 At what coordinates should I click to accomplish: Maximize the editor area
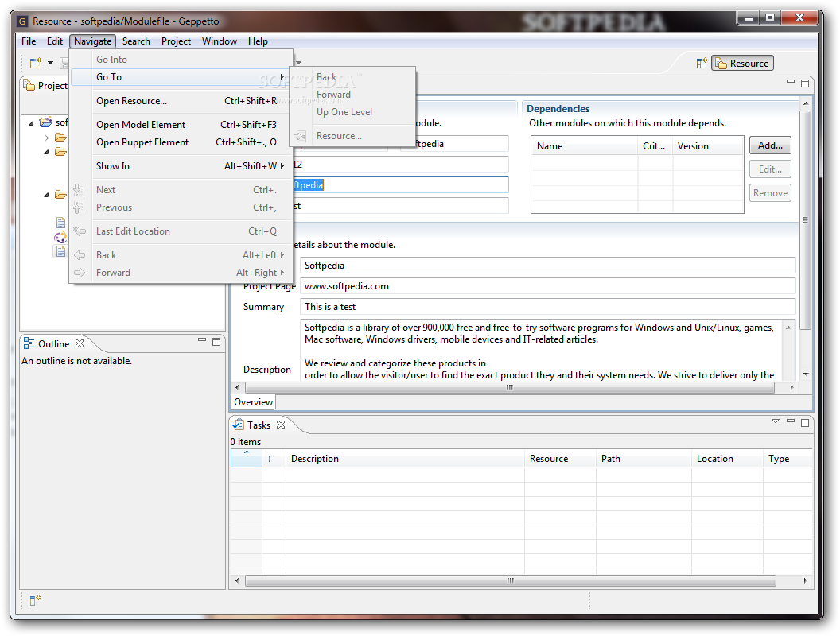tap(805, 83)
